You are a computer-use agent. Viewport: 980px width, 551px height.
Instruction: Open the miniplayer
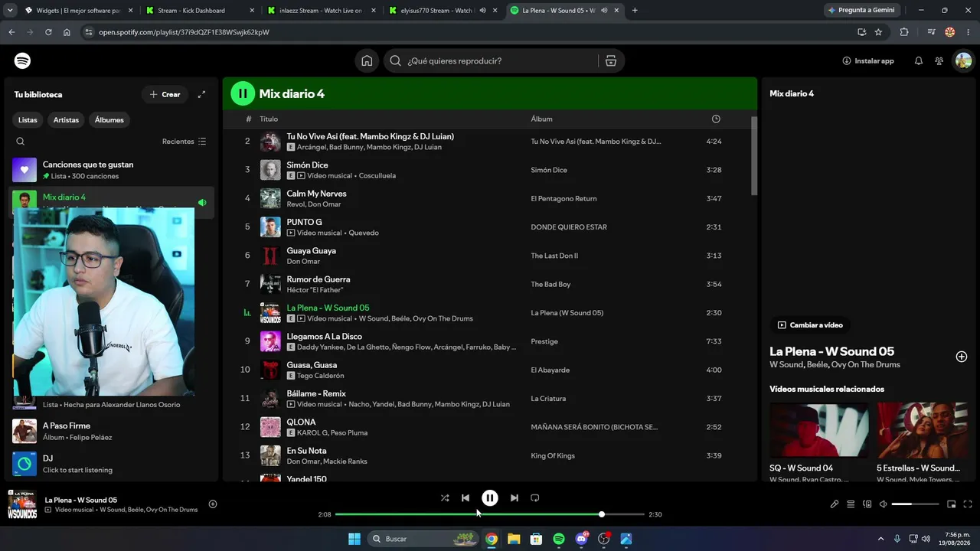point(952,504)
